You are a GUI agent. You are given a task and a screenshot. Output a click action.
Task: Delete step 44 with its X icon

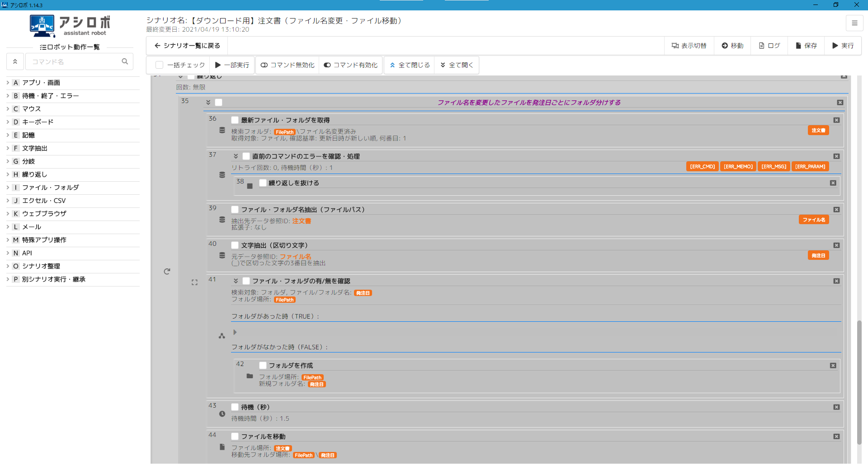pos(836,437)
